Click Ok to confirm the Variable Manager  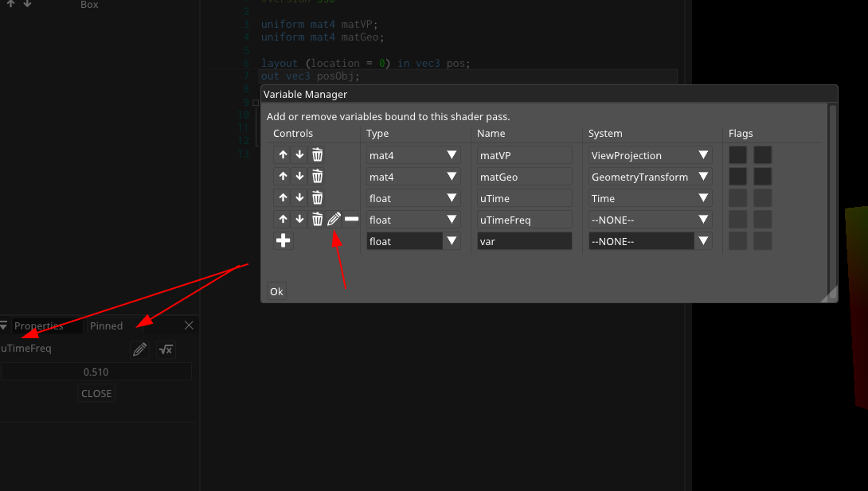click(x=276, y=291)
